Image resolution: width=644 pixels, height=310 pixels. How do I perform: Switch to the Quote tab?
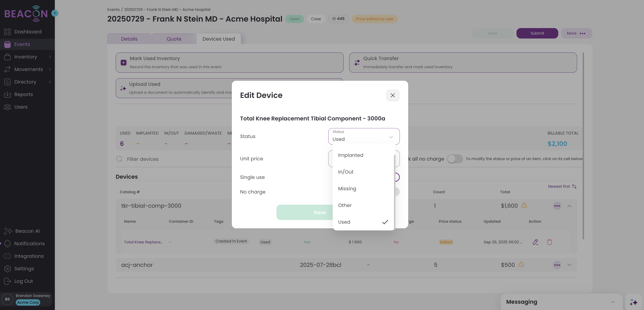[x=174, y=39]
